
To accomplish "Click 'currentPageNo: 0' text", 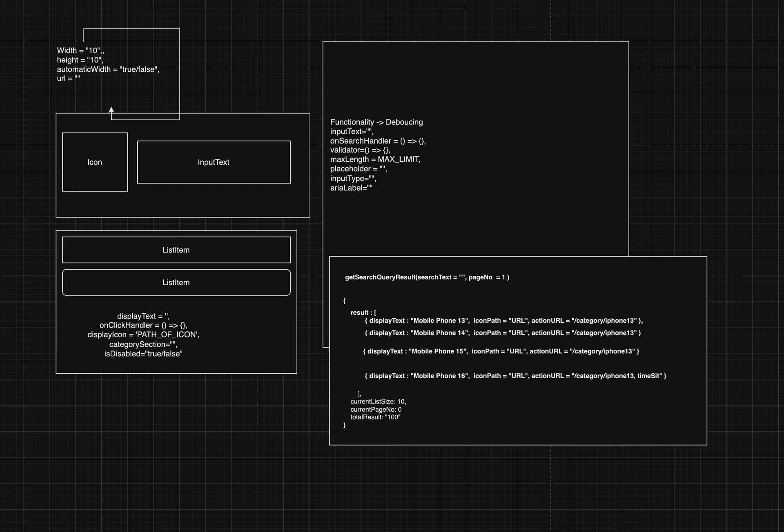I will pos(376,409).
